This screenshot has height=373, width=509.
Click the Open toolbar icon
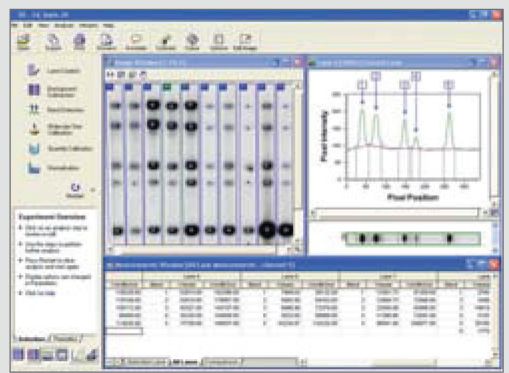pyautogui.click(x=23, y=41)
